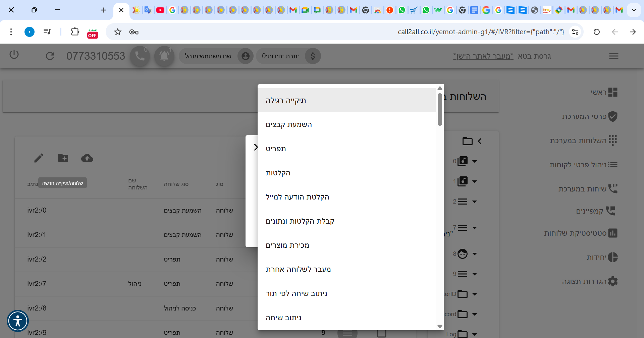Open the hamburger menu in header
This screenshot has height=338, width=644.
[x=613, y=56]
